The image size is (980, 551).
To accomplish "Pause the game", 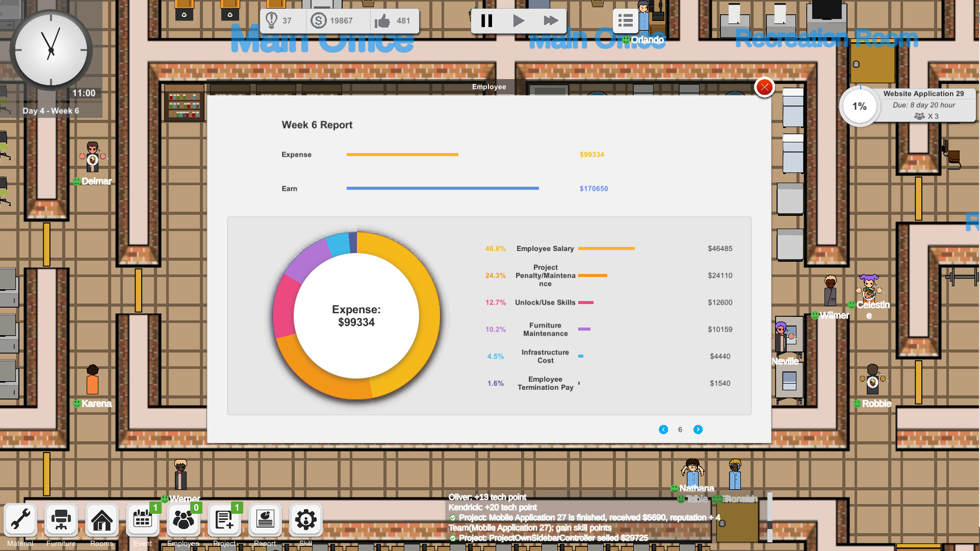I will pos(486,20).
